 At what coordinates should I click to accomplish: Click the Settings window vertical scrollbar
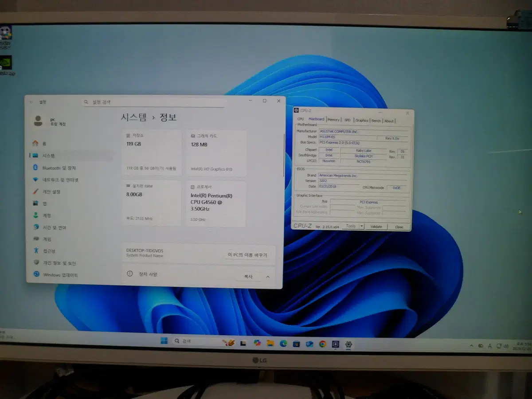click(284, 155)
